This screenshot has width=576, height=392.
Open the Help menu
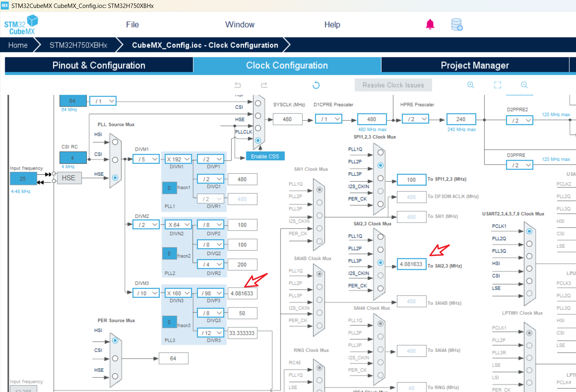[x=332, y=25]
